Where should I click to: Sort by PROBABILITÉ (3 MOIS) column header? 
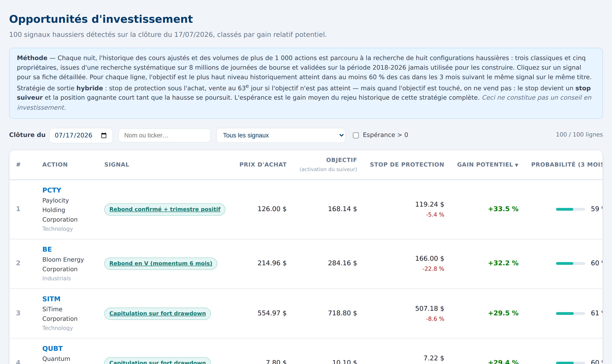(567, 164)
